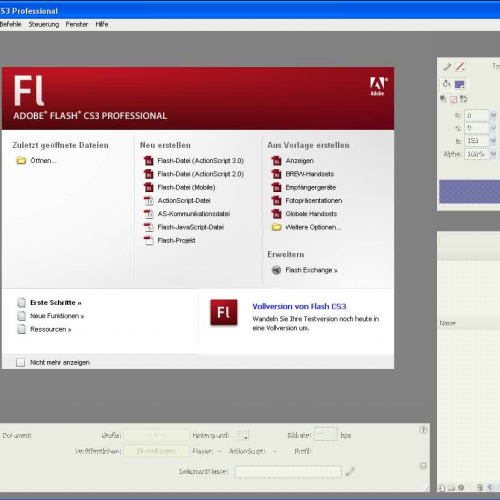Open the Fenster menu
Viewport: 500px width, 500px height.
point(77,24)
